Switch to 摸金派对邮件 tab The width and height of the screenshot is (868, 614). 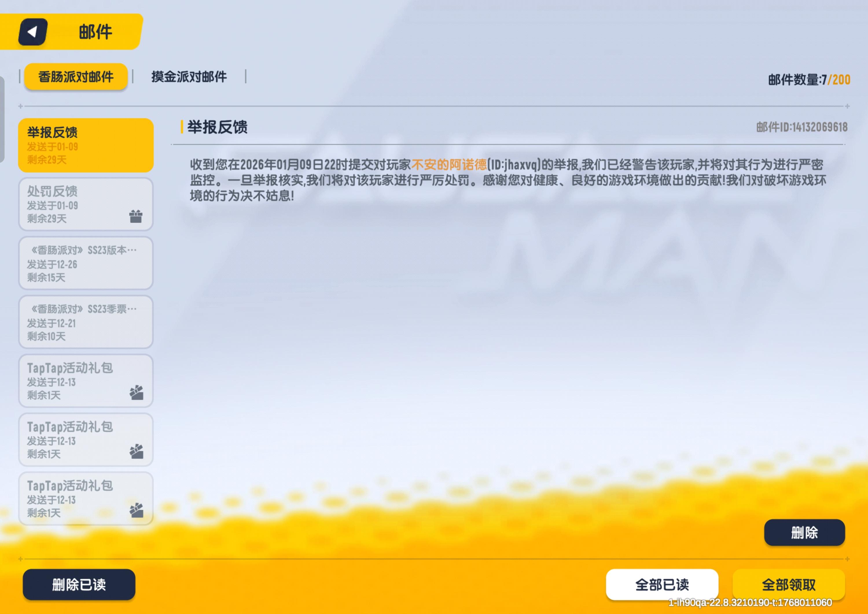pos(189,77)
